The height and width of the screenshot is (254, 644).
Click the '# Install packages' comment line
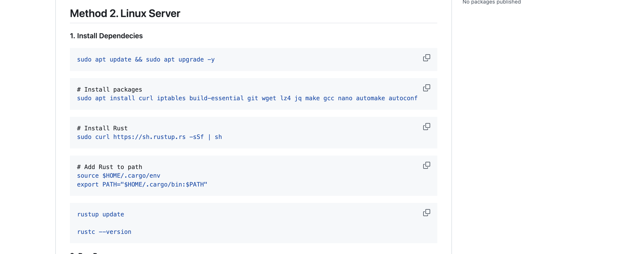pyautogui.click(x=110, y=90)
